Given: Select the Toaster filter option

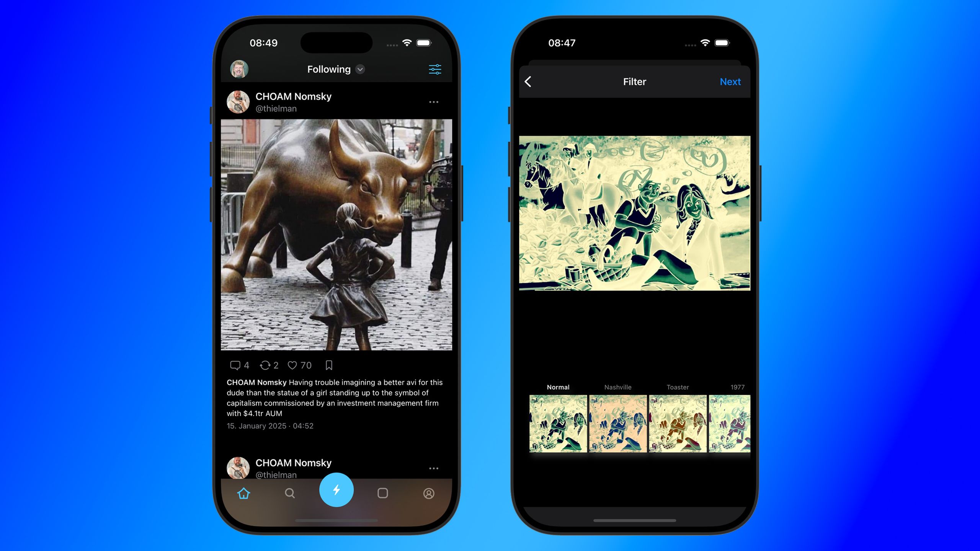Looking at the screenshot, I should [678, 423].
